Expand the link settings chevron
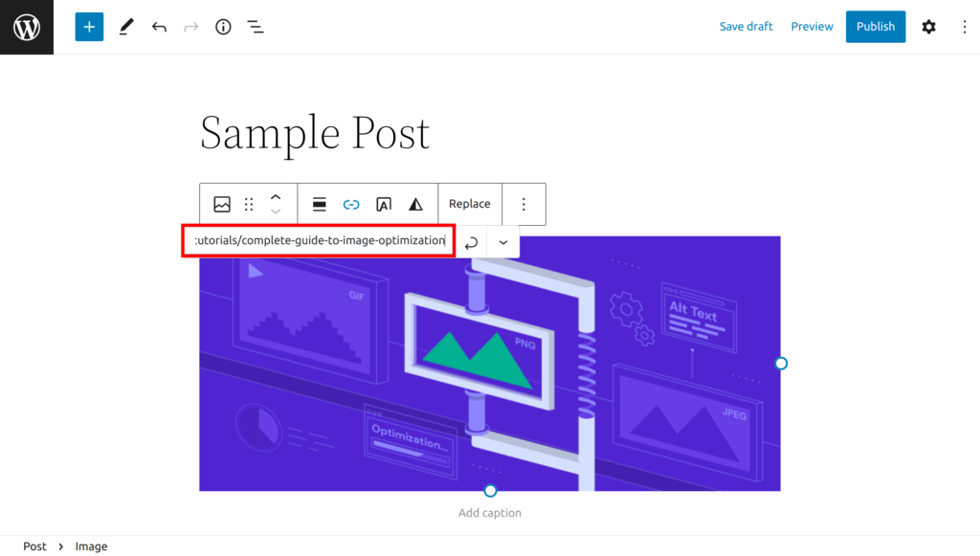Screen dimensions: 980x556 coord(502,241)
